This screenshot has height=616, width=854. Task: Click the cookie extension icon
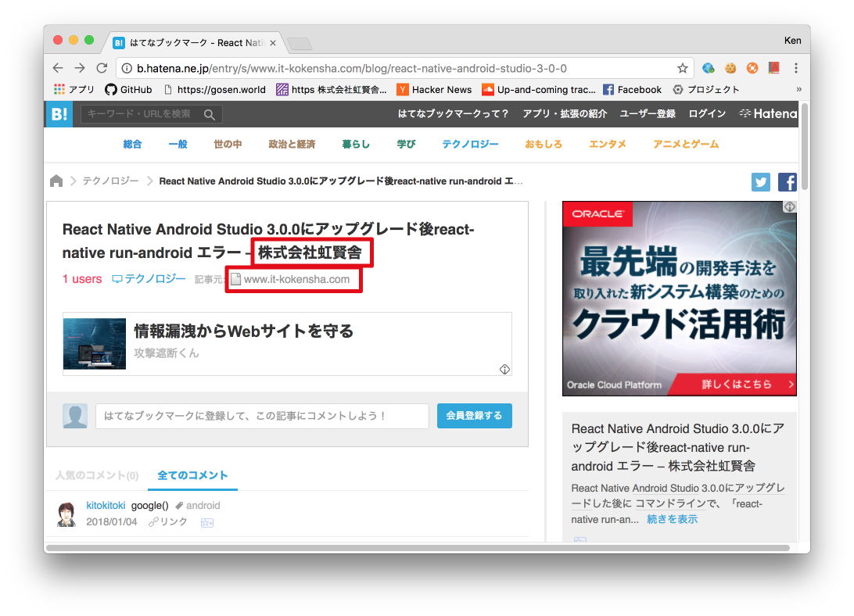click(730, 68)
